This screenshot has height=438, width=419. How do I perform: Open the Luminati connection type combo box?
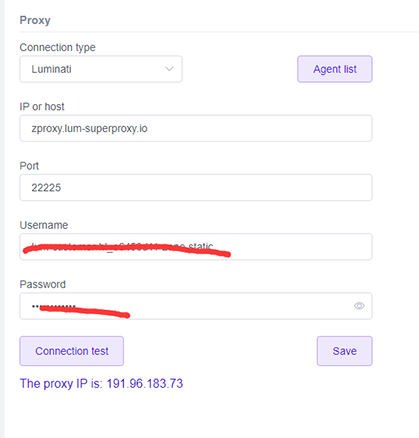[101, 69]
